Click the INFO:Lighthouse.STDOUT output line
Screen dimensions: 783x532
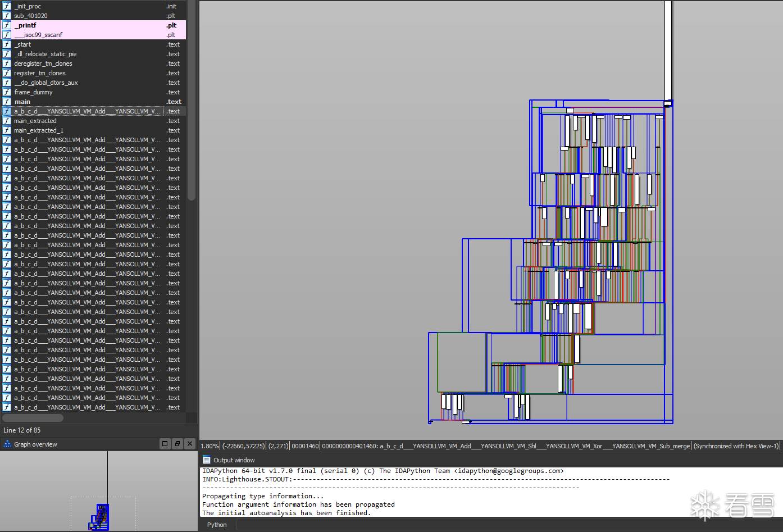pyautogui.click(x=436, y=479)
